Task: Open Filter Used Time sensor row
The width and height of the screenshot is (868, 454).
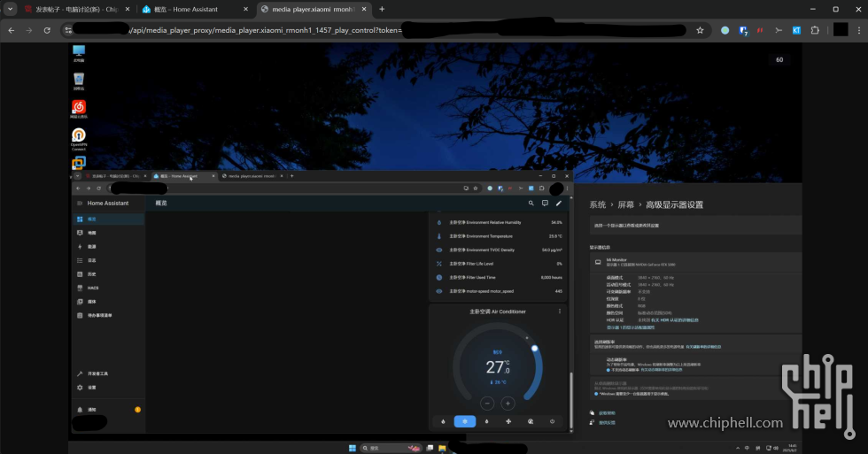Action: [499, 278]
